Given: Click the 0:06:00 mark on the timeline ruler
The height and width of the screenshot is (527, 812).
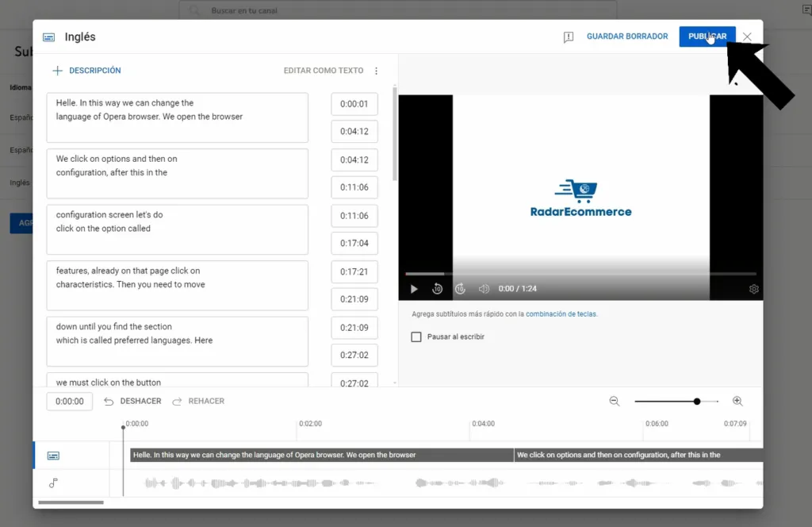Looking at the screenshot, I should pyautogui.click(x=657, y=423).
